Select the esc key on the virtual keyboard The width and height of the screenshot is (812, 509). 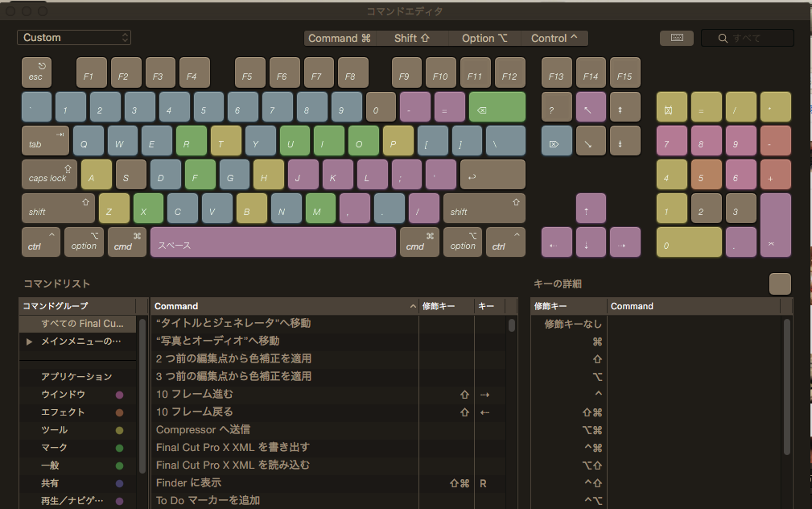coord(36,72)
